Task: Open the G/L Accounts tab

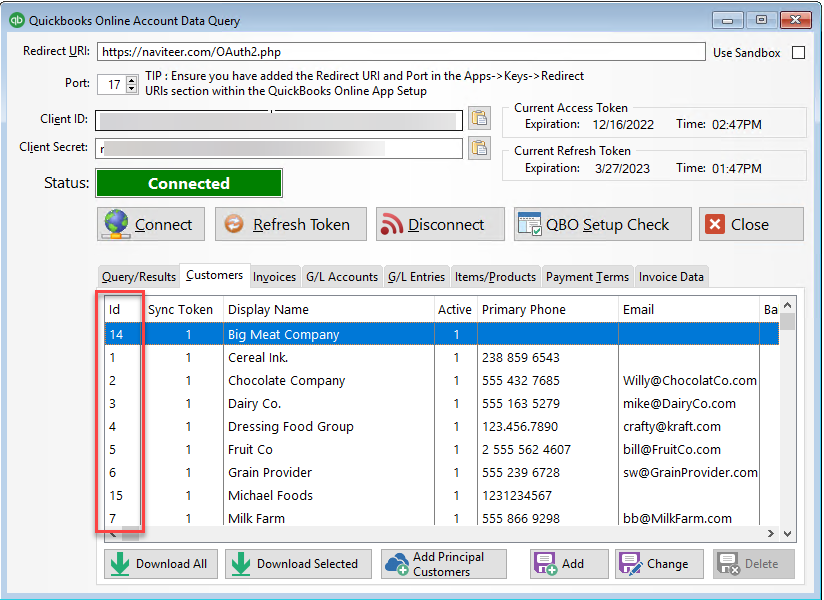Action: pyautogui.click(x=342, y=277)
